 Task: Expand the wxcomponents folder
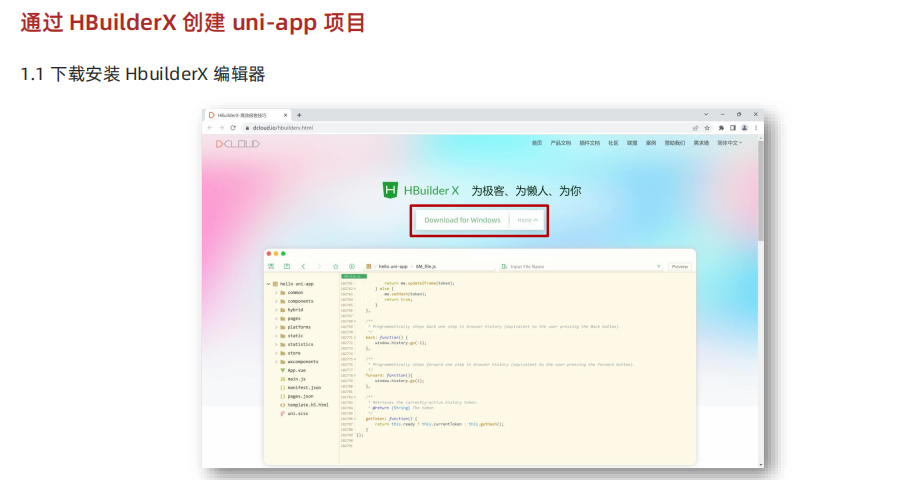[277, 362]
